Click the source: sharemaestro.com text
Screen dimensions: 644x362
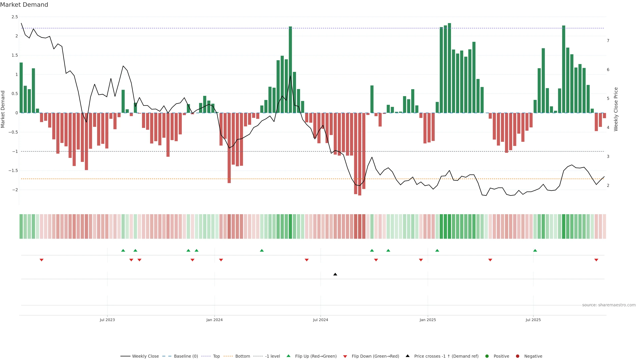609,305
